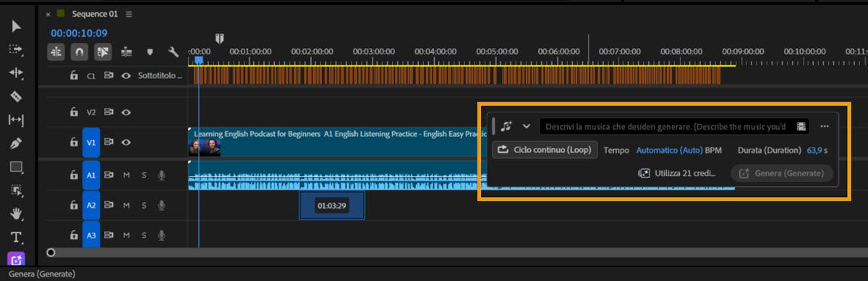Toggle A1 track target
The image size is (868, 281).
(91, 175)
